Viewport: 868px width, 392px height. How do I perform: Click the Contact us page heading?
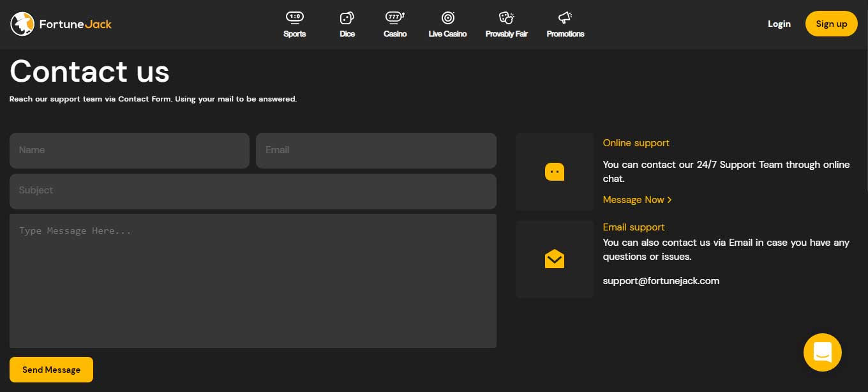tap(89, 71)
